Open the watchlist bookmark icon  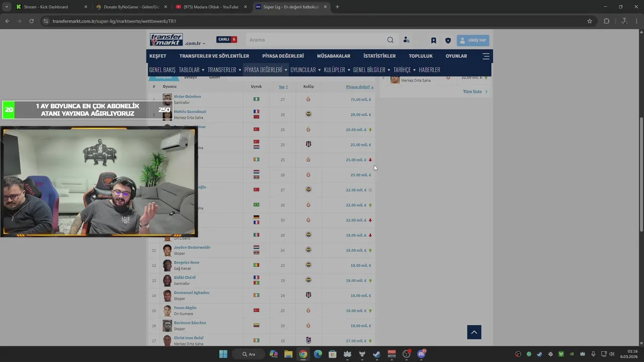pyautogui.click(x=434, y=40)
